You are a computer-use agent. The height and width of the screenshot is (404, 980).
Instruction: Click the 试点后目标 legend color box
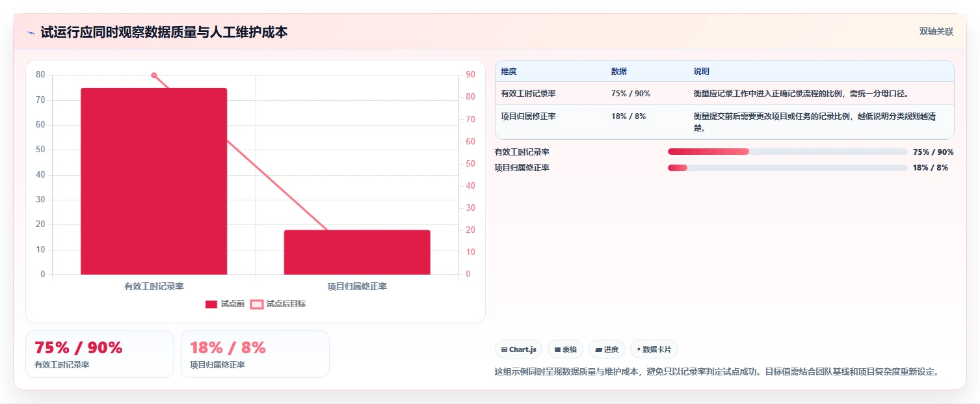(x=257, y=304)
